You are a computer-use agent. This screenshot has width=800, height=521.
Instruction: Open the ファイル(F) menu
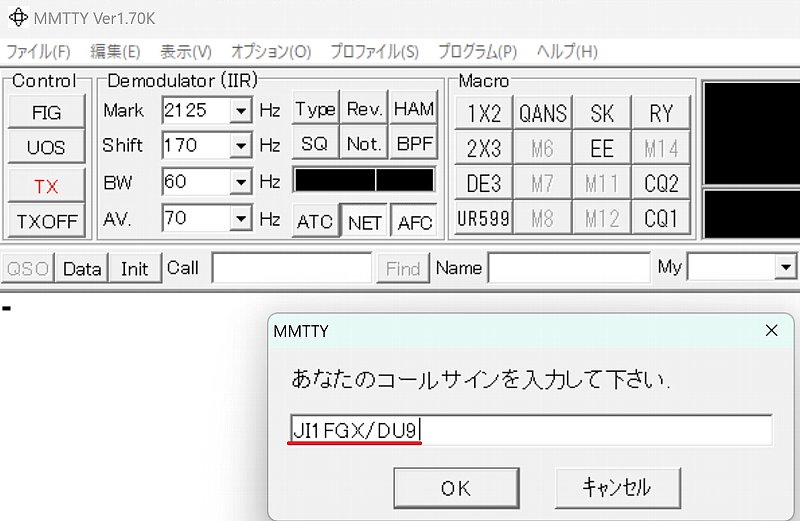38,52
